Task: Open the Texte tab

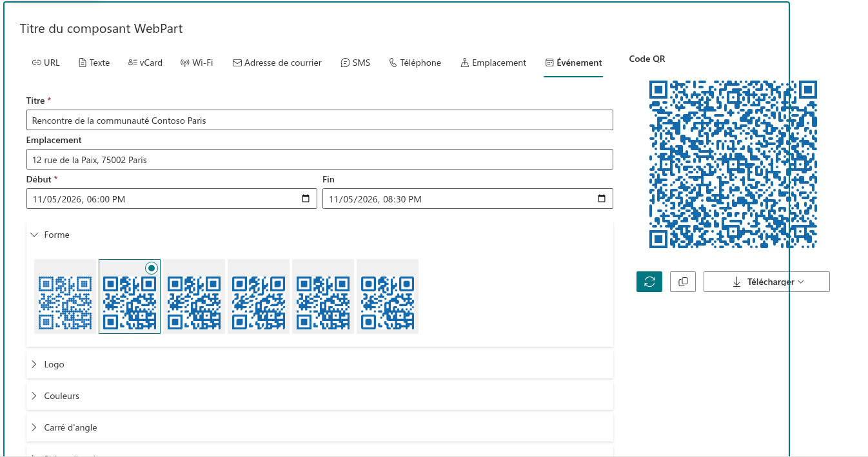Action: pos(94,63)
